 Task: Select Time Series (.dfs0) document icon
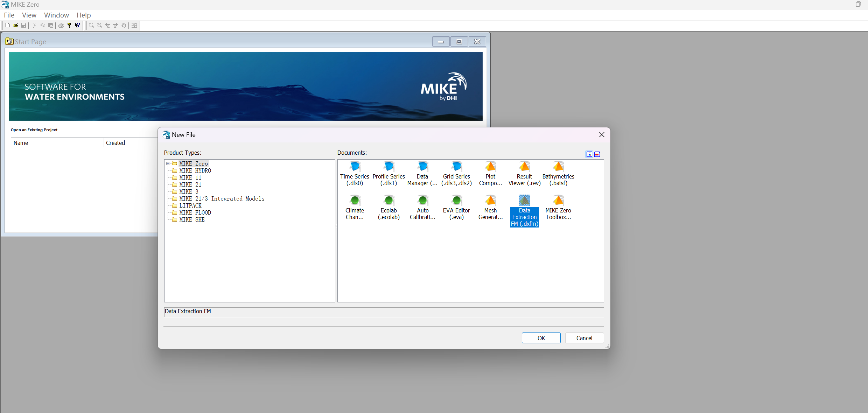click(x=355, y=174)
